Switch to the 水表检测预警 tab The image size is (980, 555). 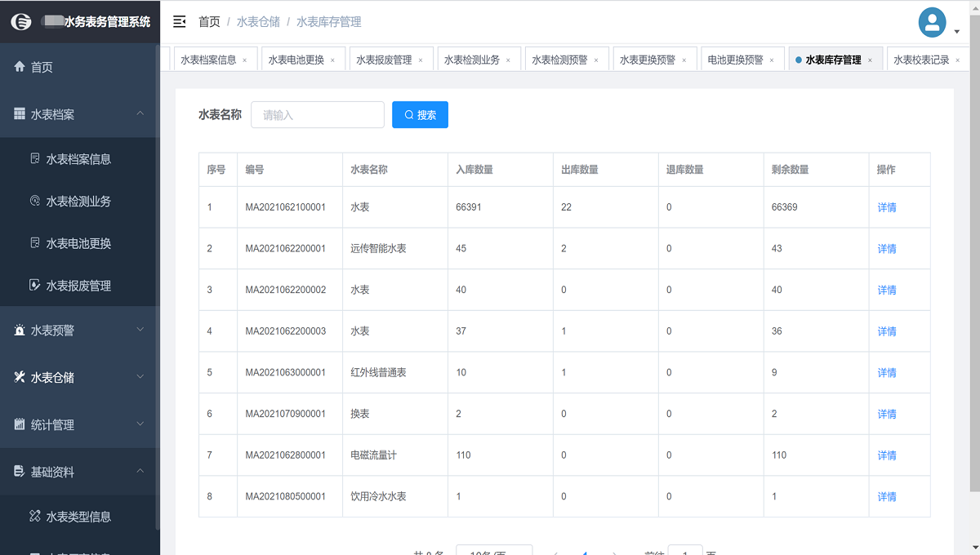(x=559, y=60)
